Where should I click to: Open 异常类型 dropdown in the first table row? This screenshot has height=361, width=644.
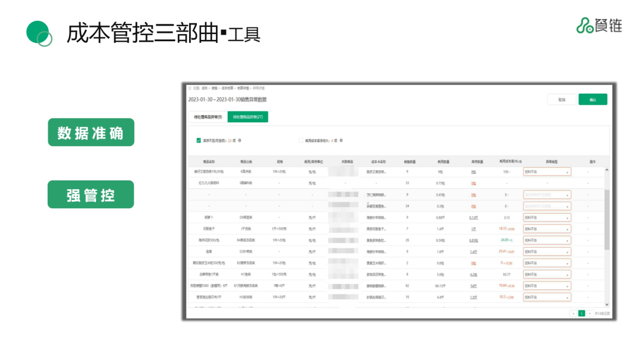[x=547, y=172]
